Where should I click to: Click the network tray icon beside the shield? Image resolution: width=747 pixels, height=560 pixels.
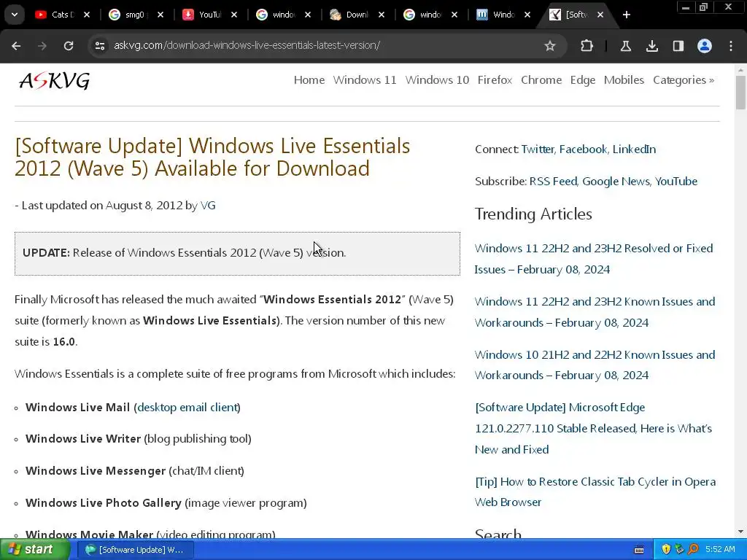tap(679, 550)
